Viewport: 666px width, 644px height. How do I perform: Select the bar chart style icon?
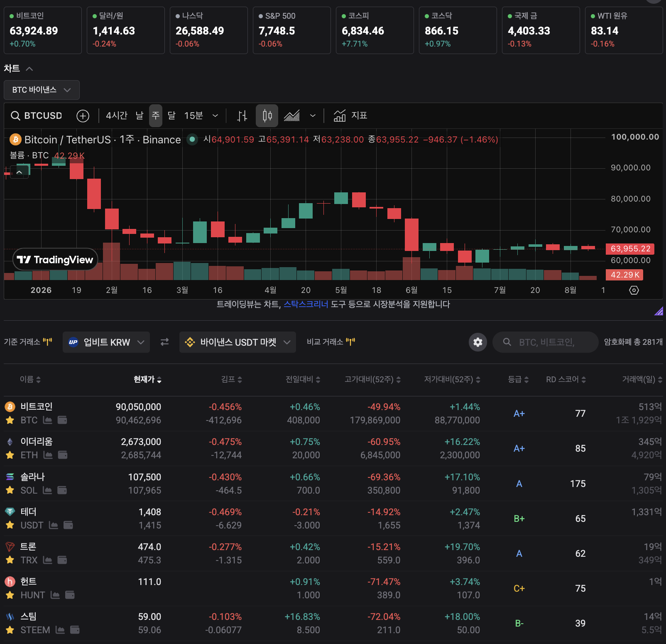coord(242,116)
